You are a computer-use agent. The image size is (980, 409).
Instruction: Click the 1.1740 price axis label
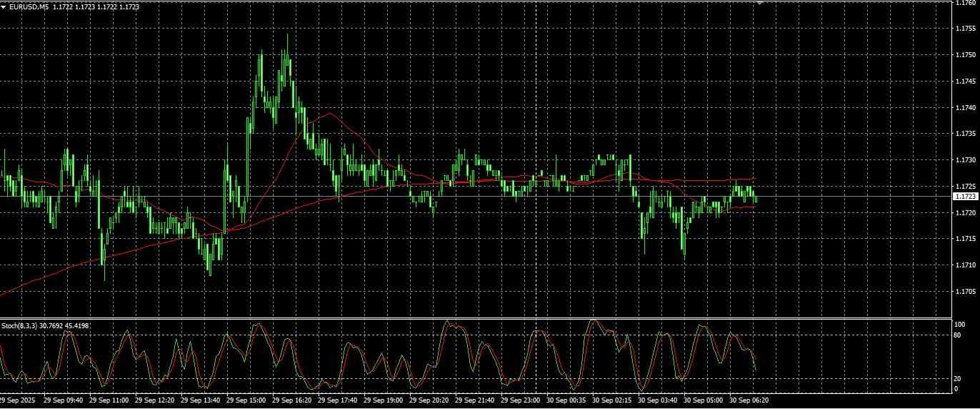965,107
